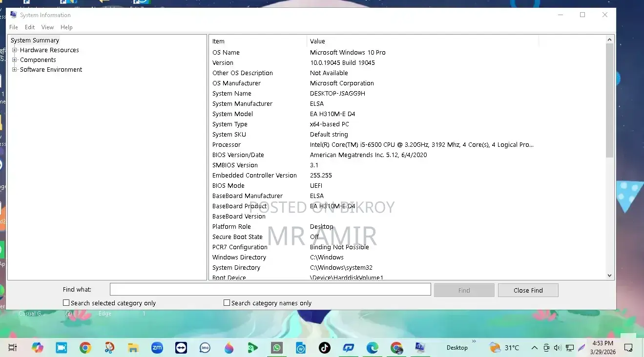
Task: Open the Help menu
Action: (x=66, y=27)
